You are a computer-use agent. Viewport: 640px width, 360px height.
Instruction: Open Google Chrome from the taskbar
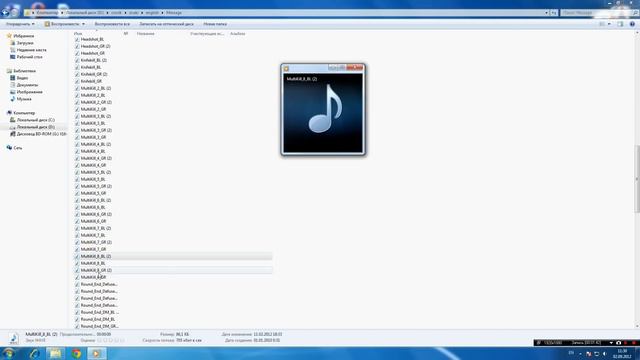[x=76, y=353]
